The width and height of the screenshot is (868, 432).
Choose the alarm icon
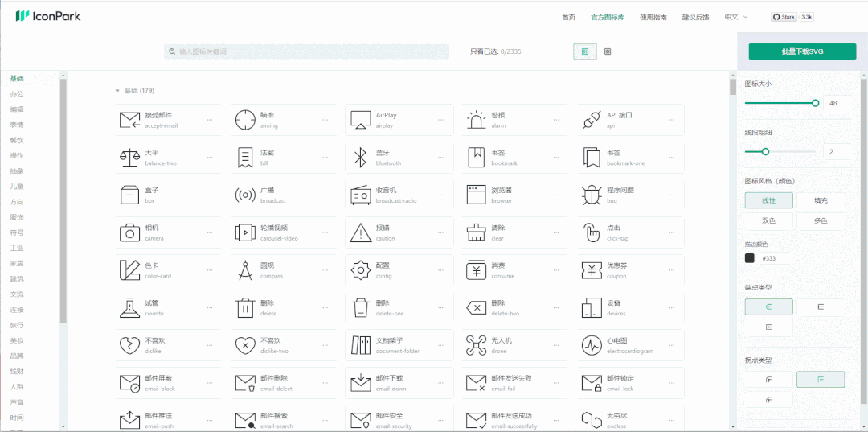click(476, 120)
